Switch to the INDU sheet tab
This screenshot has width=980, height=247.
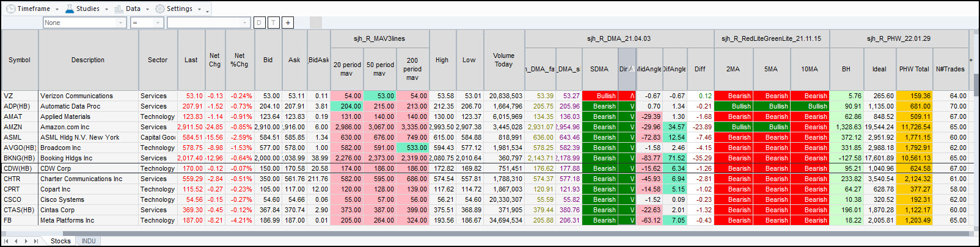pos(89,241)
